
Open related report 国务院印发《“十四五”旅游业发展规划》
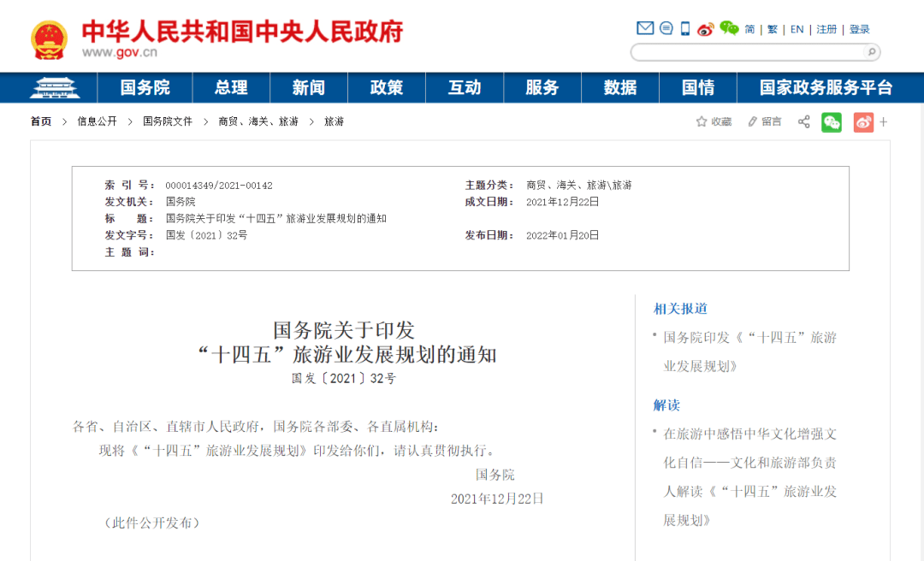pos(749,351)
